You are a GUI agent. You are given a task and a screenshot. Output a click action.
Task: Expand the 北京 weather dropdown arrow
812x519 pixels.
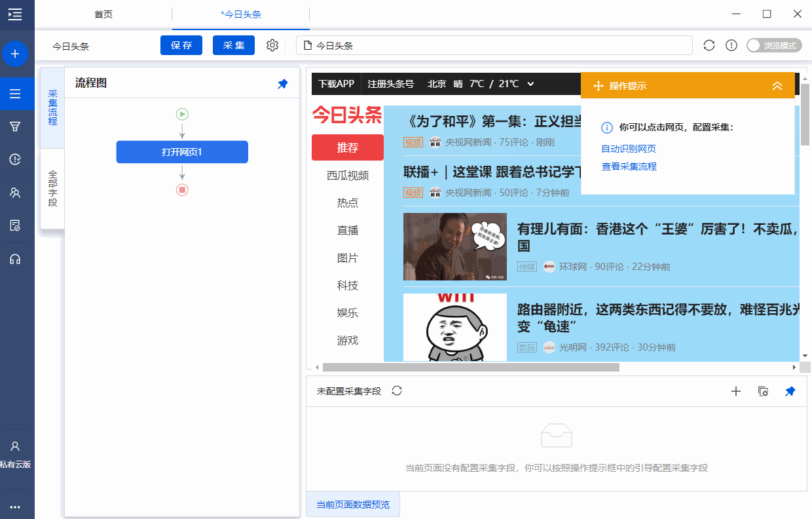tap(530, 84)
